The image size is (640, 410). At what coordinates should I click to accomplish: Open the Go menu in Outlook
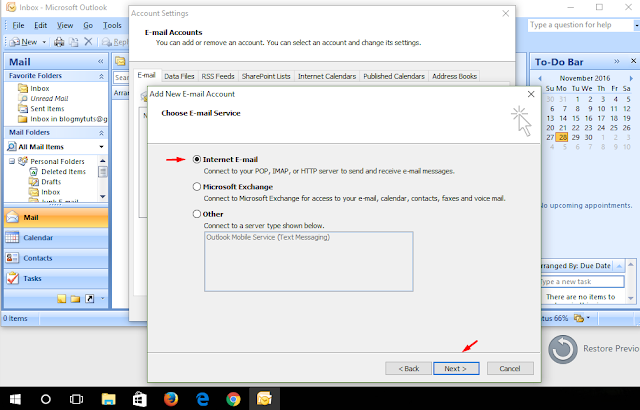click(88, 25)
